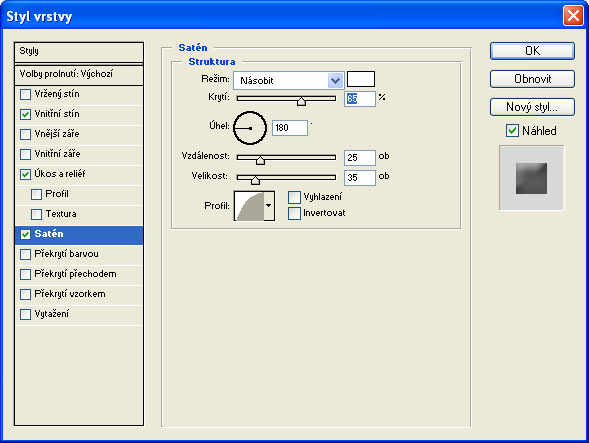Enable the Invertovat option
Viewport: 589px width, 443px height.
[x=294, y=213]
